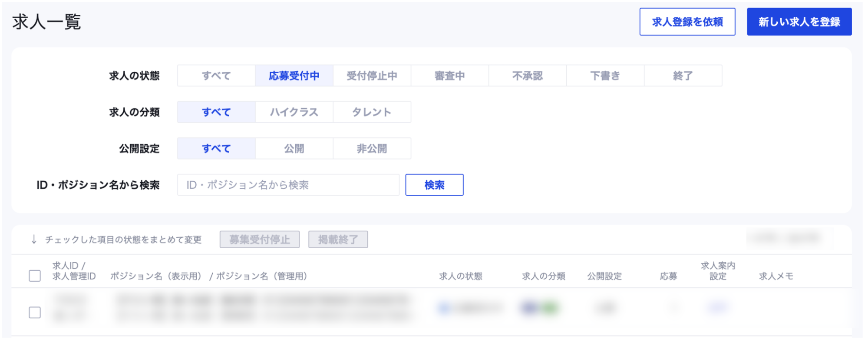
Task: Tick the first job row checkbox
Action: (35, 312)
